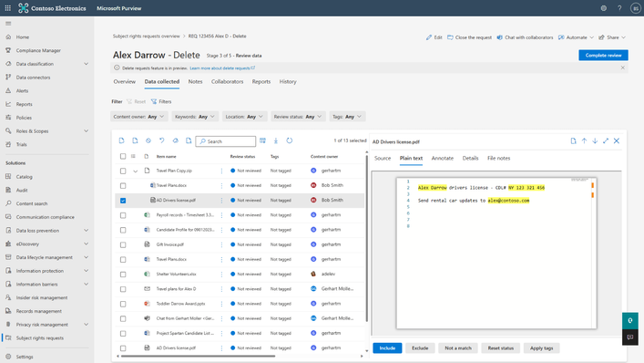
Task: Open the Automate dropdown
Action: pos(576,37)
